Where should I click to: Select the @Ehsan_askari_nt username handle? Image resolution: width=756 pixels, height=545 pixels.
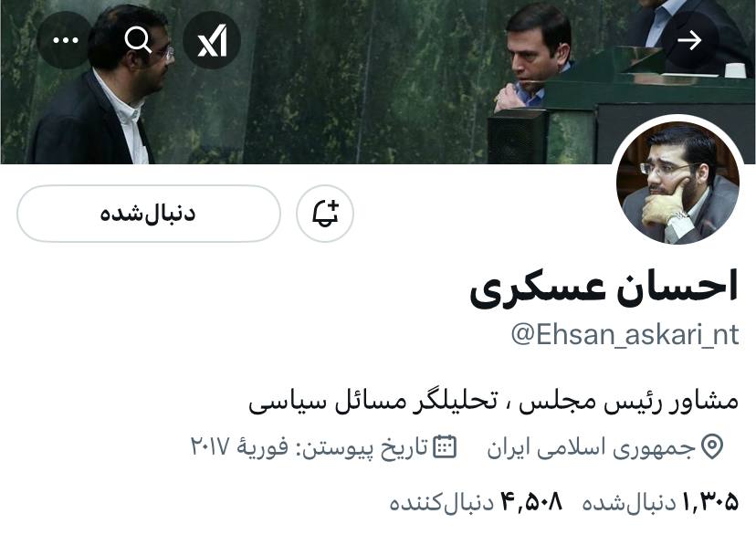point(625,334)
